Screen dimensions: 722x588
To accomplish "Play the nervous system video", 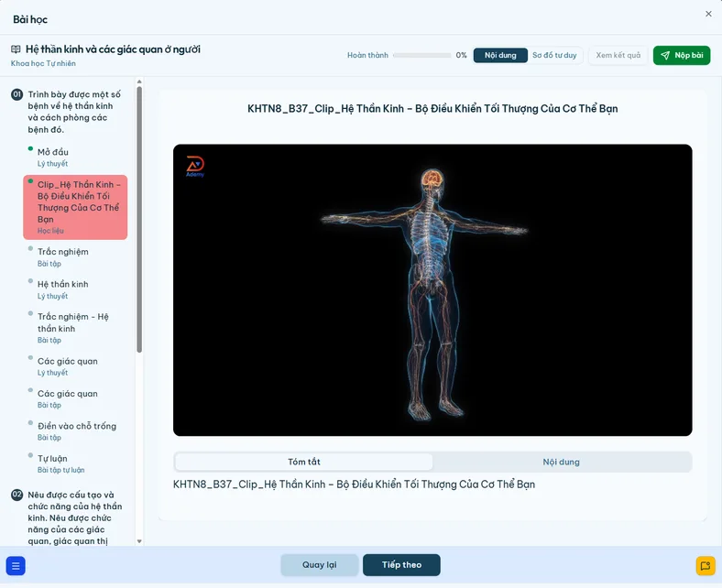I will (x=432, y=290).
